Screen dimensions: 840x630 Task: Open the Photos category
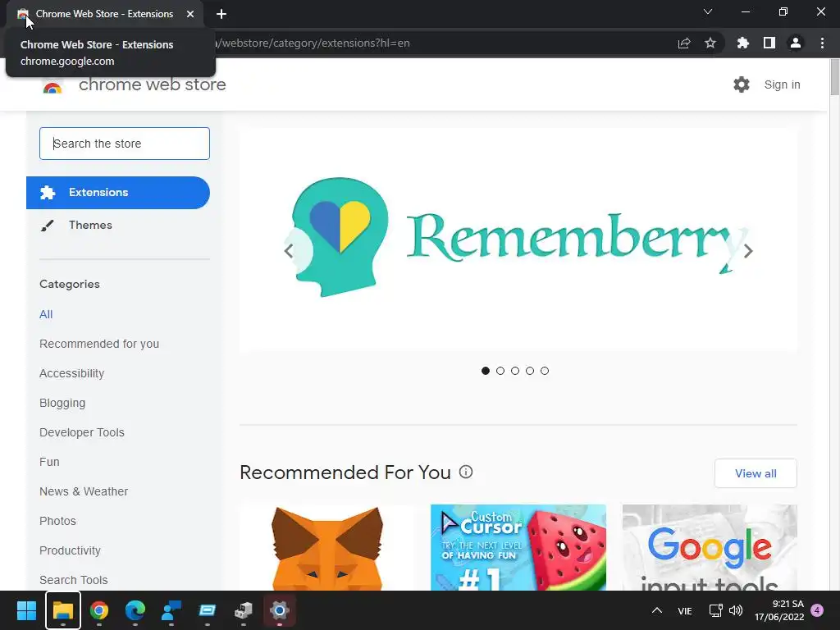[58, 521]
